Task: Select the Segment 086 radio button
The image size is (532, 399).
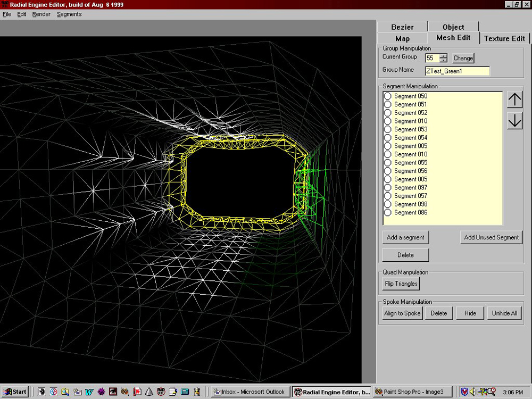Action: [387, 213]
